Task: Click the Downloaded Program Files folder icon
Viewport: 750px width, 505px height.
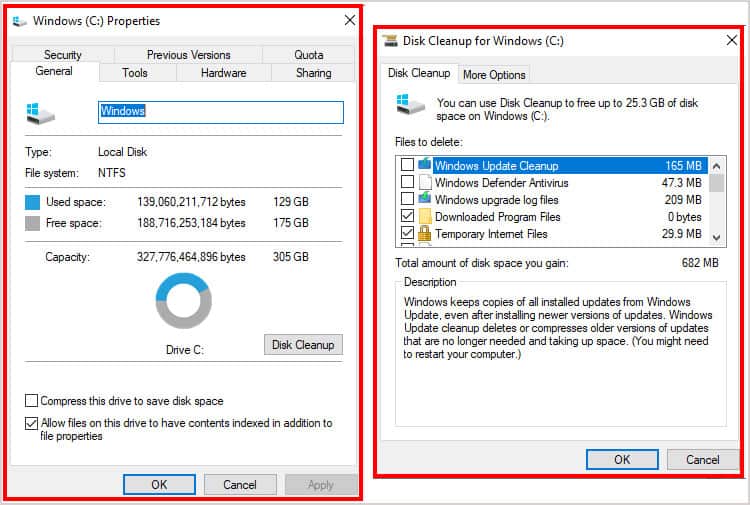Action: [x=425, y=216]
